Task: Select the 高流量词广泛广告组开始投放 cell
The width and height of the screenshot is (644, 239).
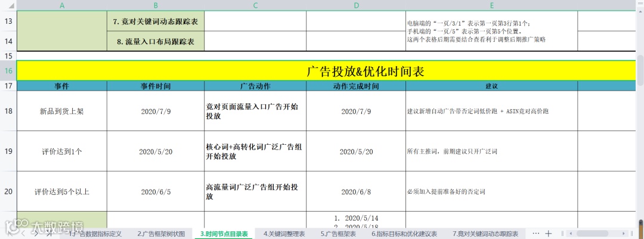Action: pyautogui.click(x=255, y=191)
